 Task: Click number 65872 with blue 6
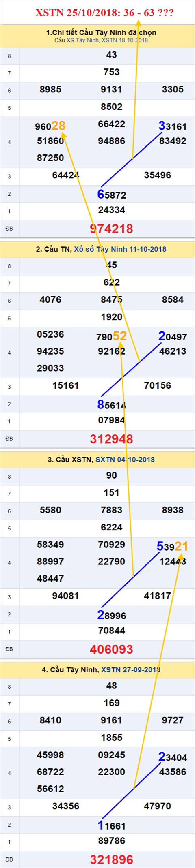pos(111,195)
